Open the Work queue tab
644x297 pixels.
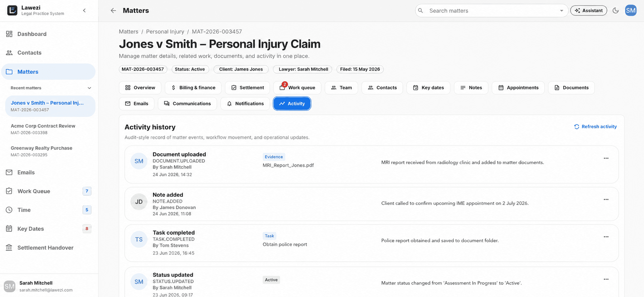pos(297,88)
